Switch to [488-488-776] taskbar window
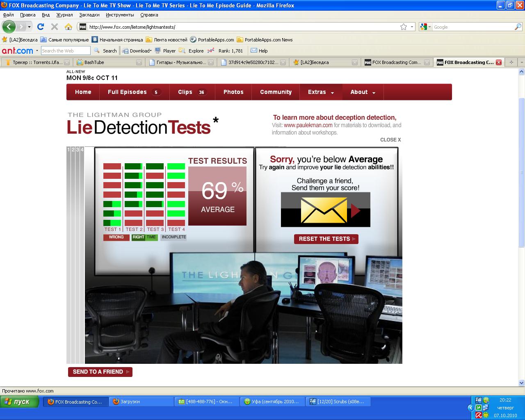Image resolution: width=525 pixels, height=420 pixels. [x=207, y=402]
